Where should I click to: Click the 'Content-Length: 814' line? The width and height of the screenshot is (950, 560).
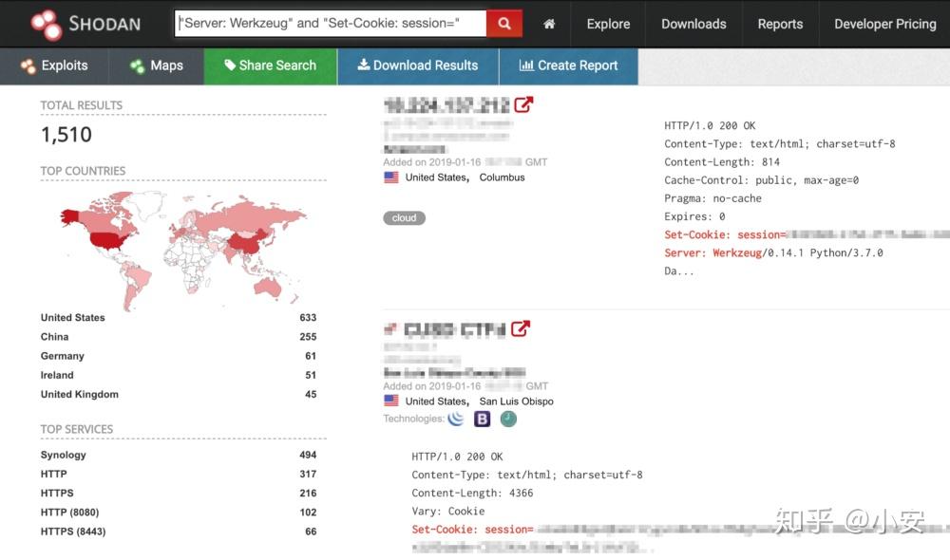click(x=722, y=162)
